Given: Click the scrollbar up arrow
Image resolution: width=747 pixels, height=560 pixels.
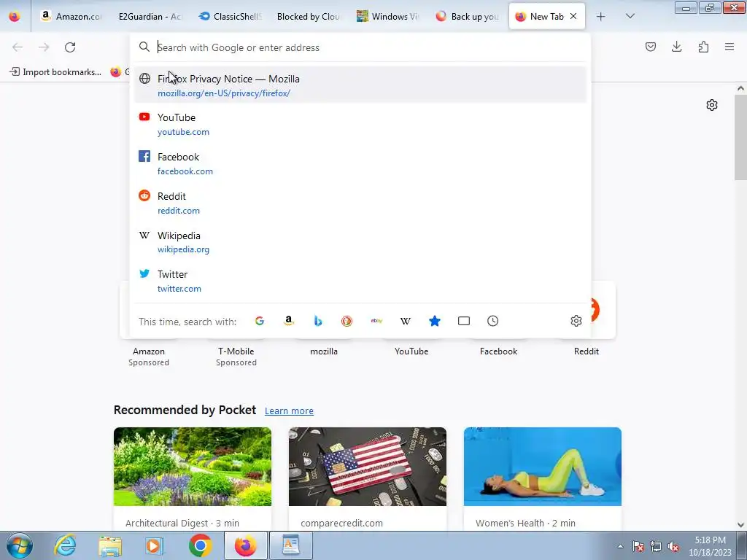Looking at the screenshot, I should click(741, 88).
